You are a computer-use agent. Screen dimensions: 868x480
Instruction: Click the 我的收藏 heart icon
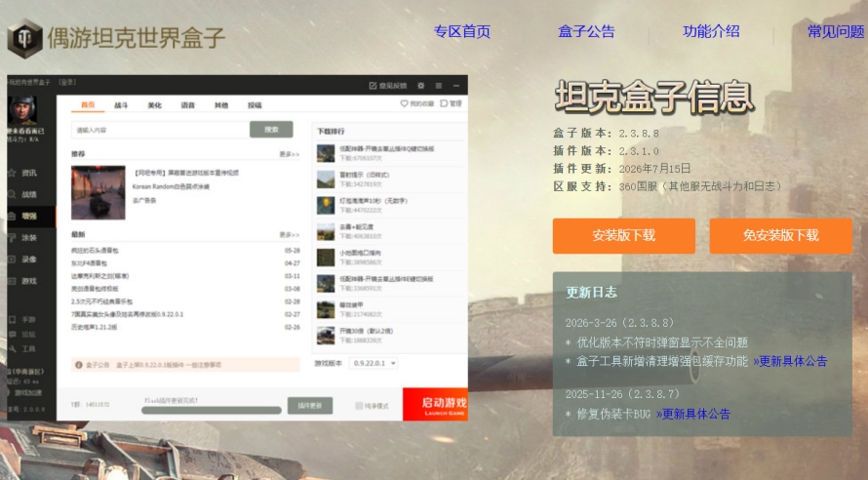[x=404, y=103]
